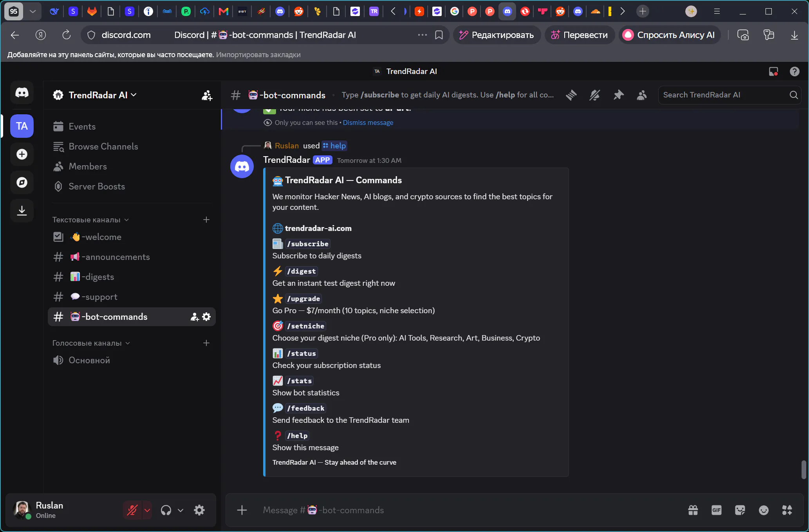This screenshot has height=532, width=809.
Task: Toggle notification settings bell icon
Action: click(594, 95)
